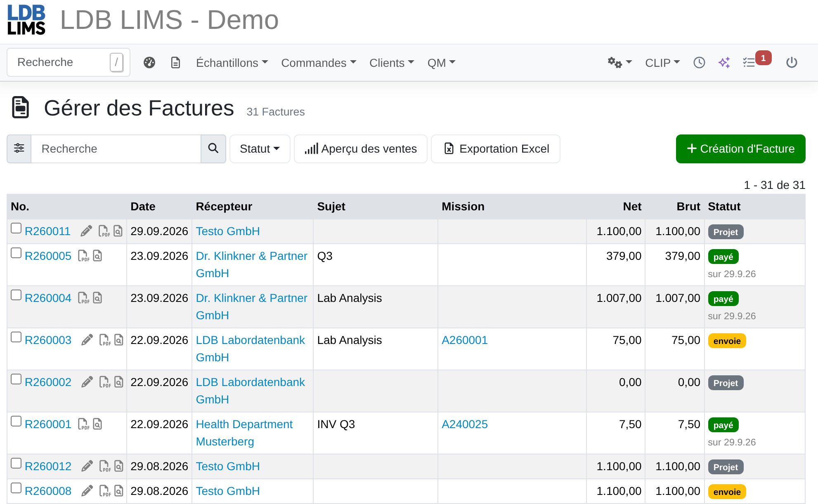Select checkbox for invoice R260011
The height and width of the screenshot is (504, 818).
click(x=16, y=228)
